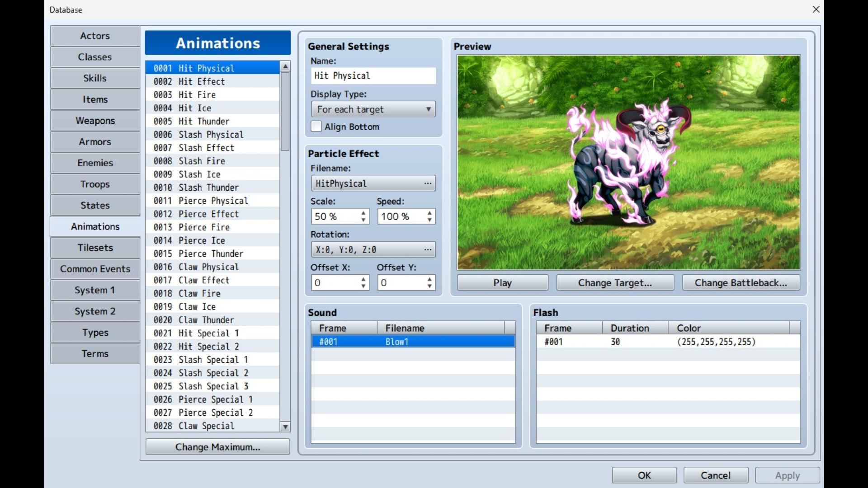Click the Change Target button
This screenshot has width=868, height=488.
click(x=615, y=282)
